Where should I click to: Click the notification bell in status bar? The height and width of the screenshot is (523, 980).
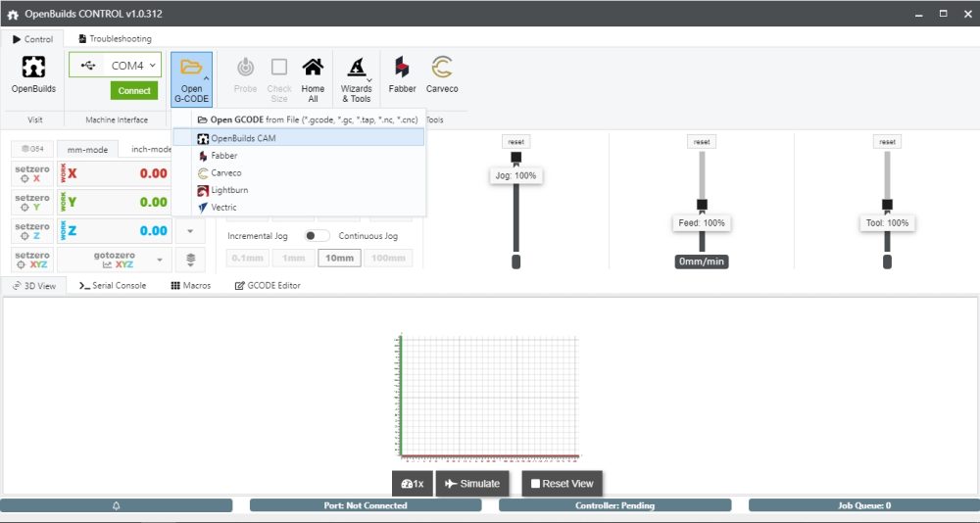pyautogui.click(x=117, y=505)
